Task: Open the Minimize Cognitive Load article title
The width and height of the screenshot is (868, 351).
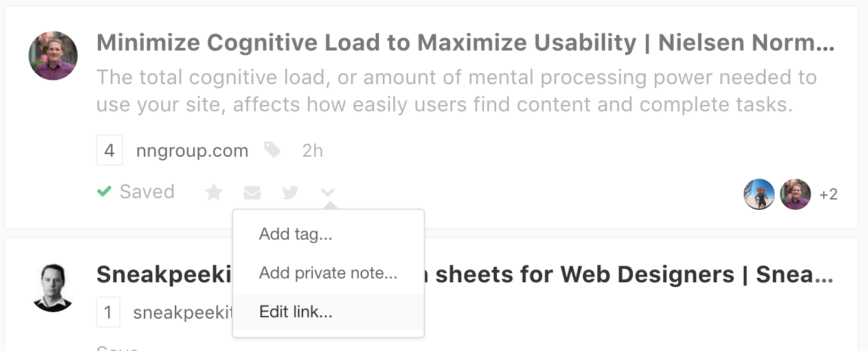Action: click(465, 43)
